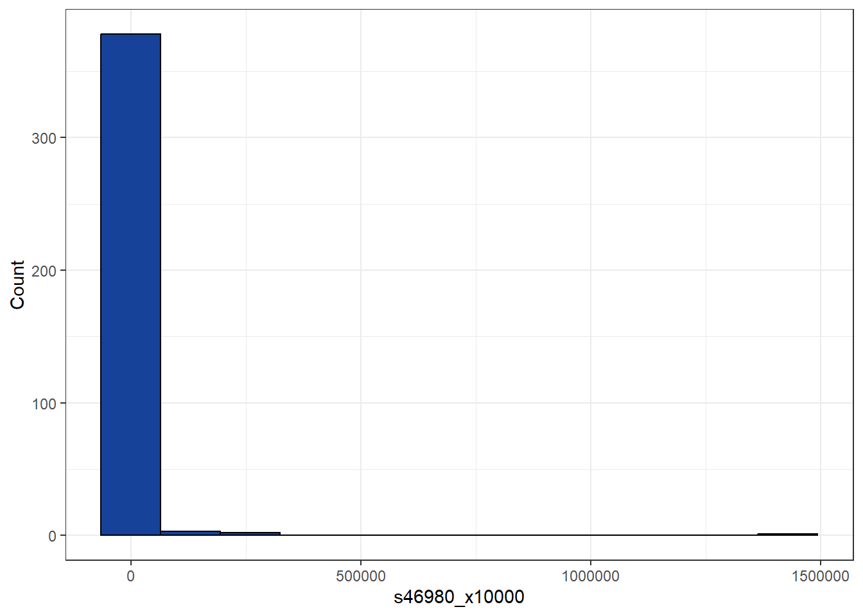Click the x-axis tick label "1000000"
863x616 pixels.
click(591, 576)
